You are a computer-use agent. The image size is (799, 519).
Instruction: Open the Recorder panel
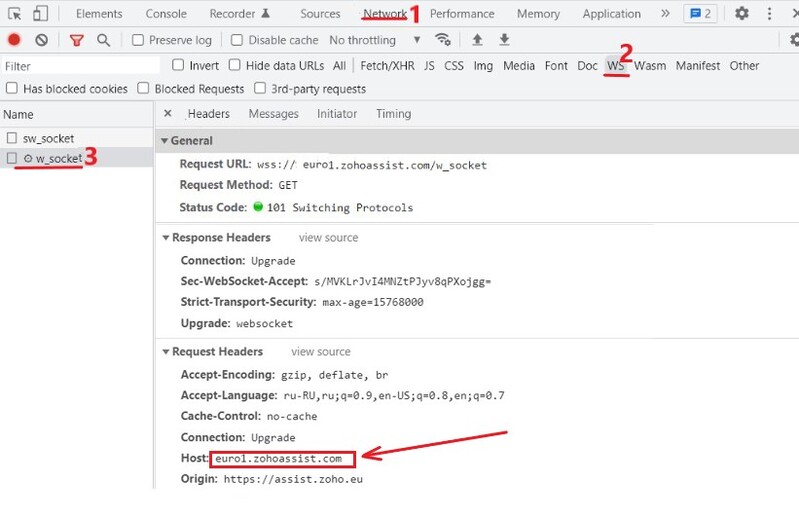click(239, 14)
